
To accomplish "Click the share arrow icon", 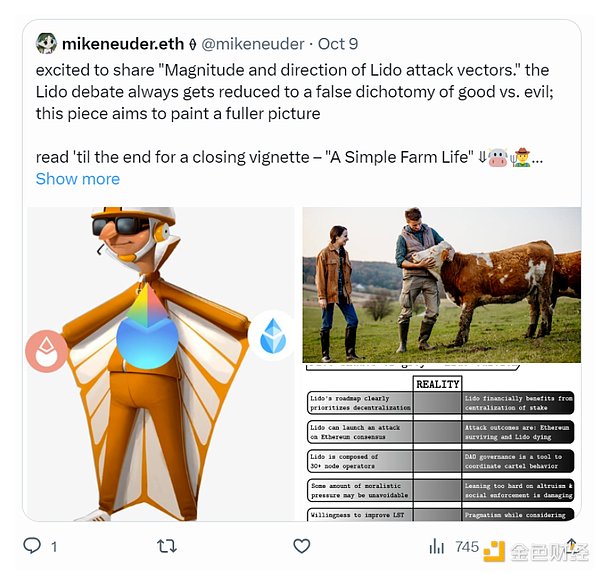I will [x=571, y=545].
